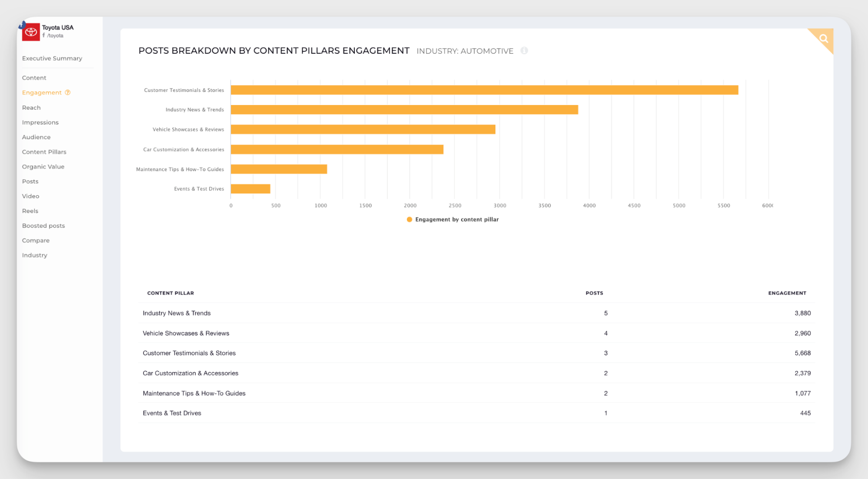
Task: Select Content Pillars in the sidebar
Action: [44, 151]
